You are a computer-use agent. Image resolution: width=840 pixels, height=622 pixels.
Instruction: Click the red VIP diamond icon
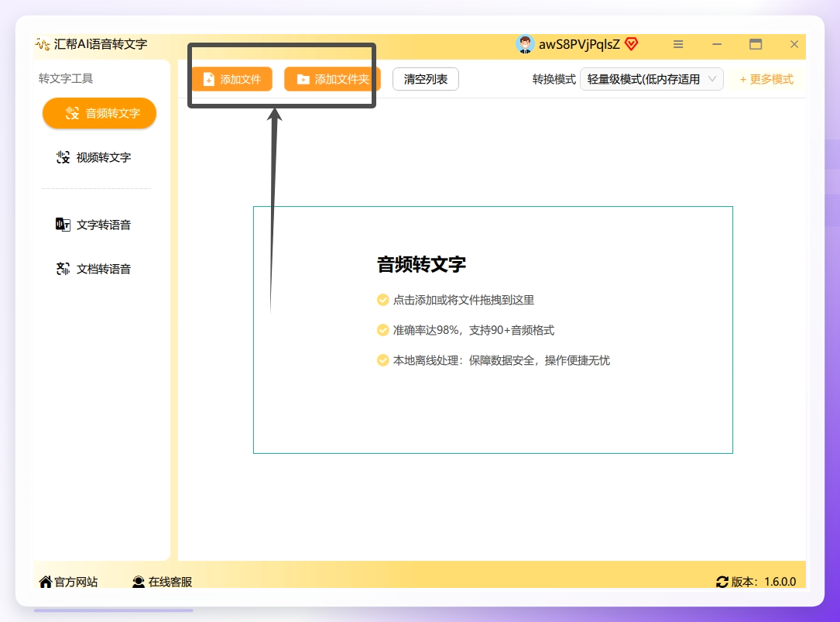coord(632,43)
